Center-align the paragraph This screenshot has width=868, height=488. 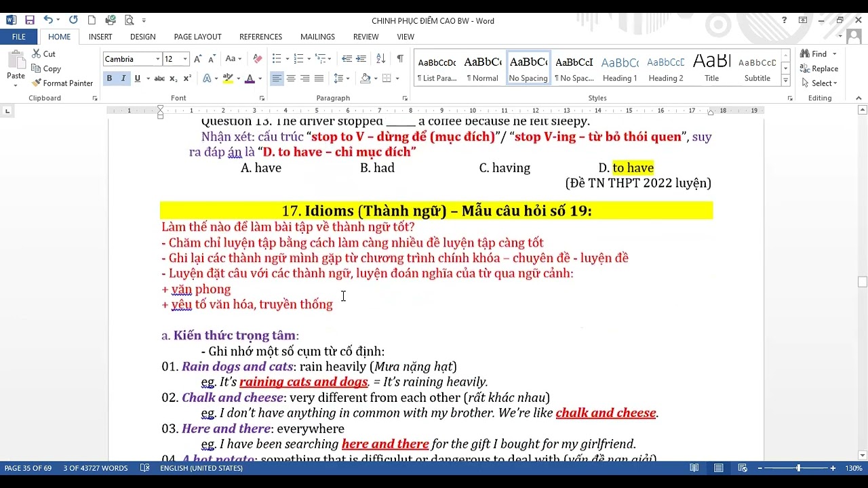click(x=290, y=79)
